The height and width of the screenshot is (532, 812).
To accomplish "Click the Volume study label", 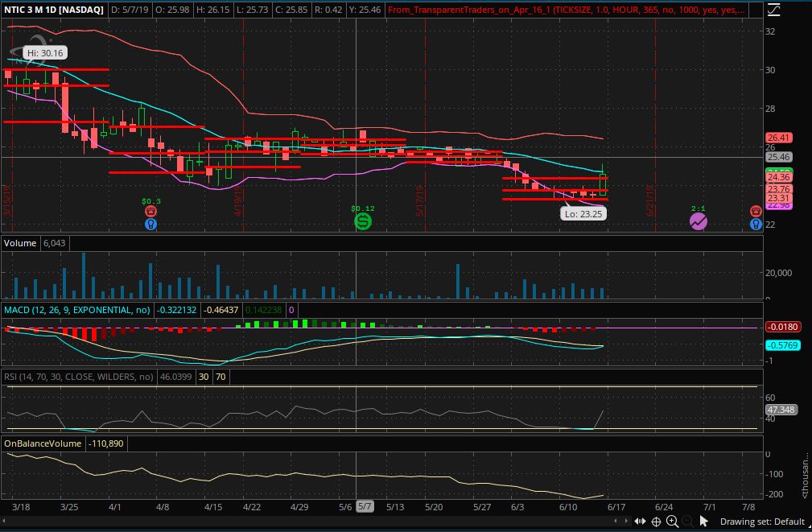I will [x=20, y=243].
